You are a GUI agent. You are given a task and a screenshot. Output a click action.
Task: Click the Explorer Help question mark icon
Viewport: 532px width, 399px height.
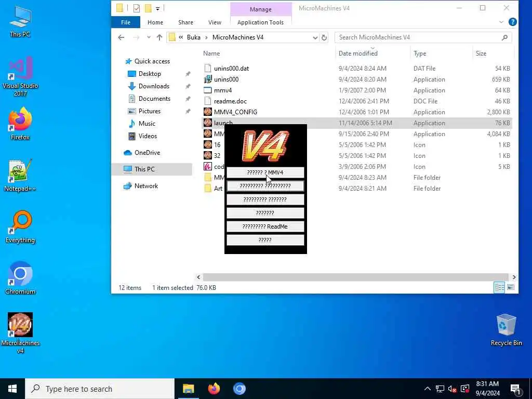pos(513,22)
